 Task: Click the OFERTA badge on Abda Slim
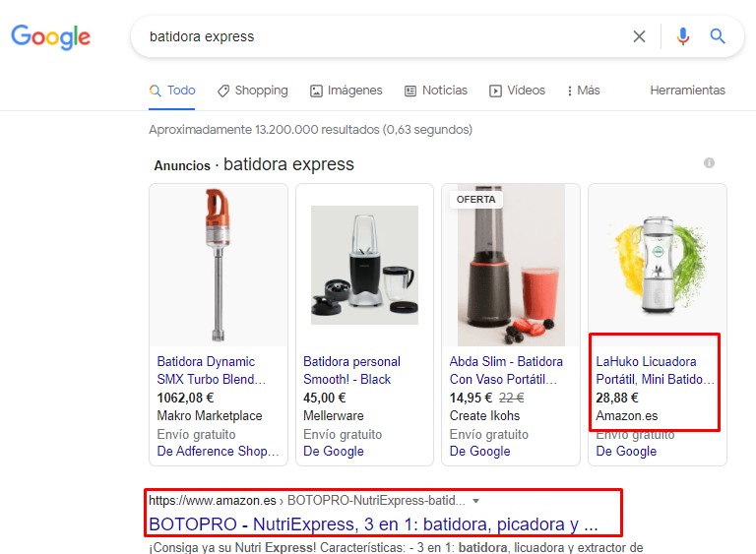475,200
